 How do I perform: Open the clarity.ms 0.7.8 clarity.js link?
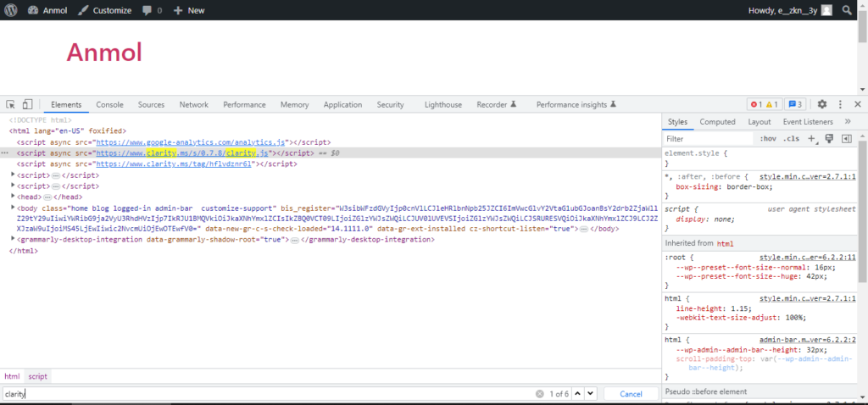pos(182,153)
